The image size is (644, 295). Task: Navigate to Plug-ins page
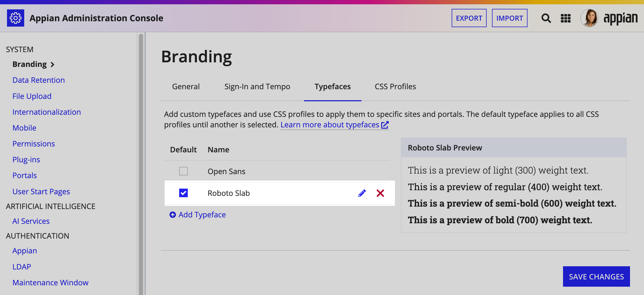click(x=26, y=160)
